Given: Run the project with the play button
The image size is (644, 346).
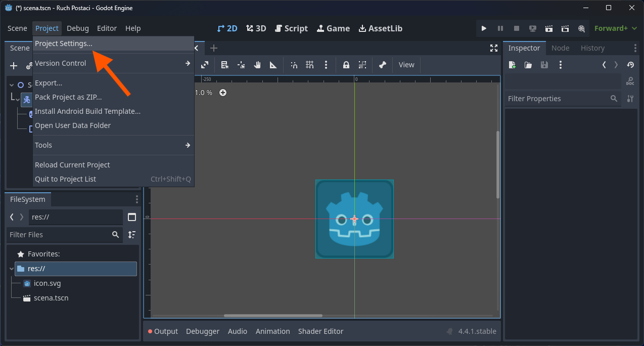Looking at the screenshot, I should [x=484, y=28].
